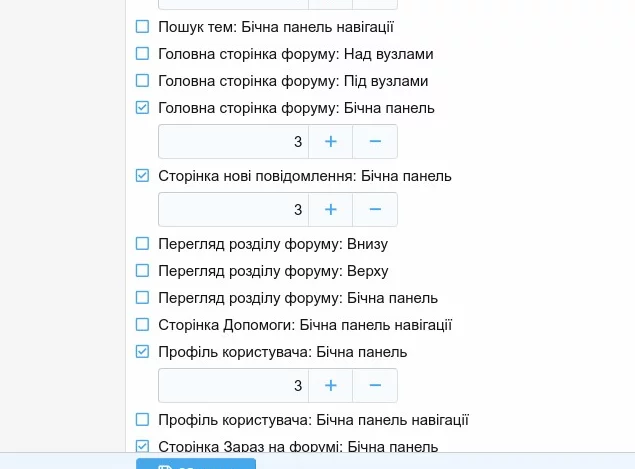Uncheck Головна сторінка форуму: Бічна панель
635x469 pixels.
point(142,108)
